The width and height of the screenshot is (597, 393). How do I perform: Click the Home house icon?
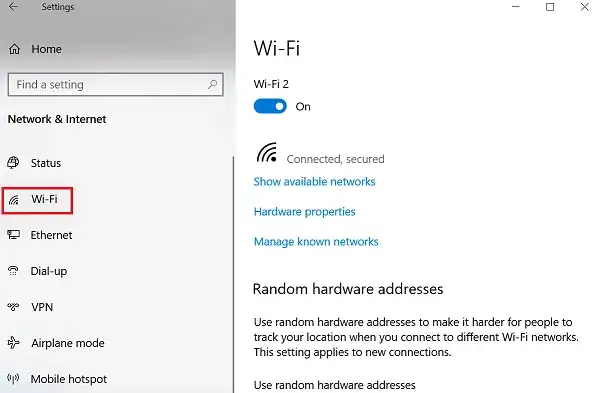pyautogui.click(x=14, y=49)
